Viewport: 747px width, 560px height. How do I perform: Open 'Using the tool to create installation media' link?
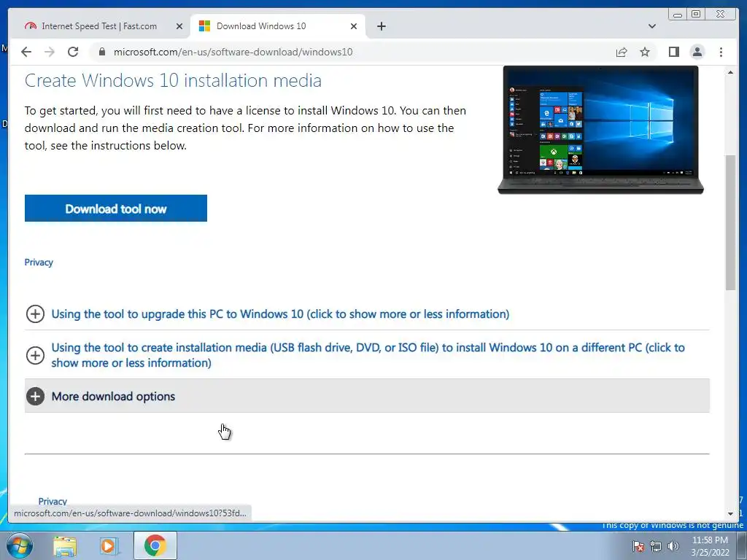pos(368,355)
